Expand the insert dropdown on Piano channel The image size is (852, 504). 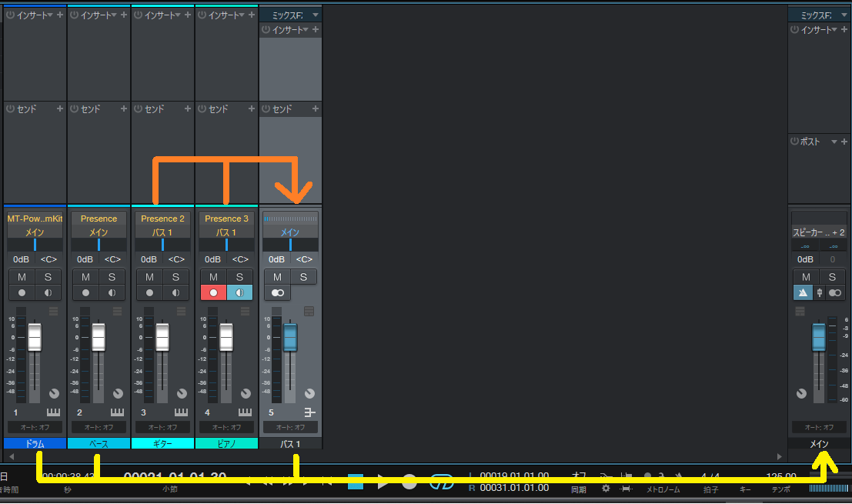point(242,15)
